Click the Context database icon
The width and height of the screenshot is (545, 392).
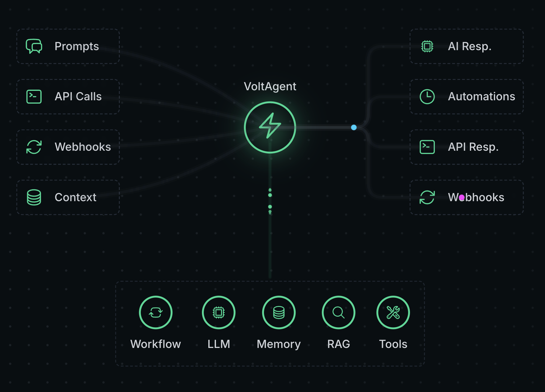(x=34, y=197)
